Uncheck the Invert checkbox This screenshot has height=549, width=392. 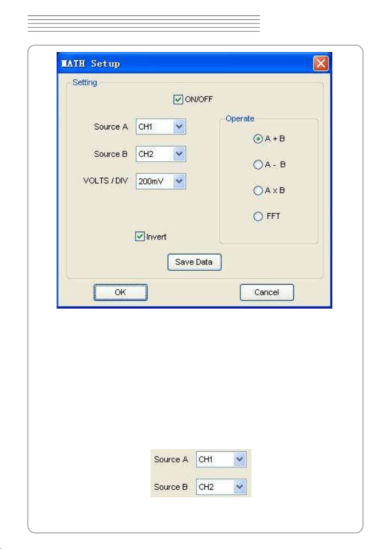click(140, 236)
